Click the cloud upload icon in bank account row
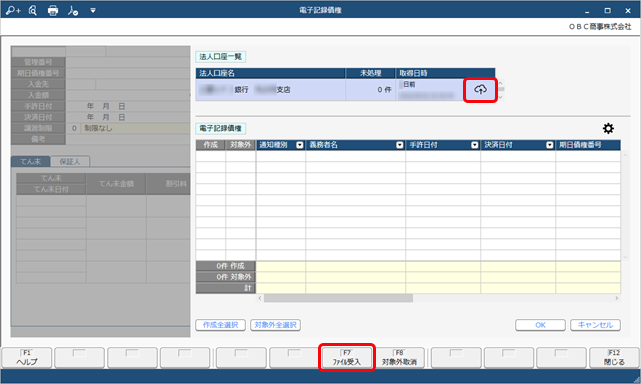The height and width of the screenshot is (384, 641). [480, 90]
